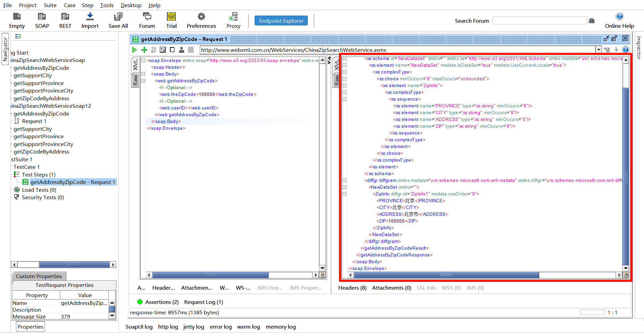The width and height of the screenshot is (644, 333).
Task: Switch to the Headers (8) response tab
Action: click(x=352, y=288)
